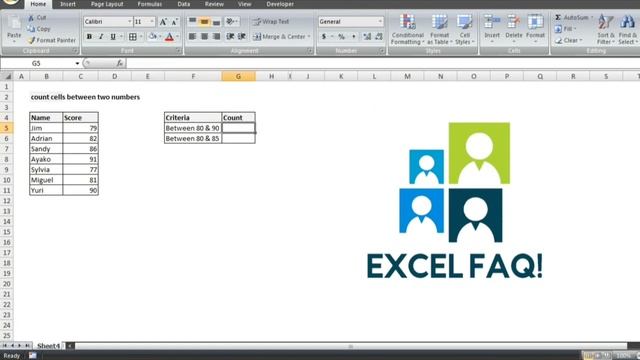The width and height of the screenshot is (640, 360).
Task: Click the Borders icon
Action: pos(133,37)
